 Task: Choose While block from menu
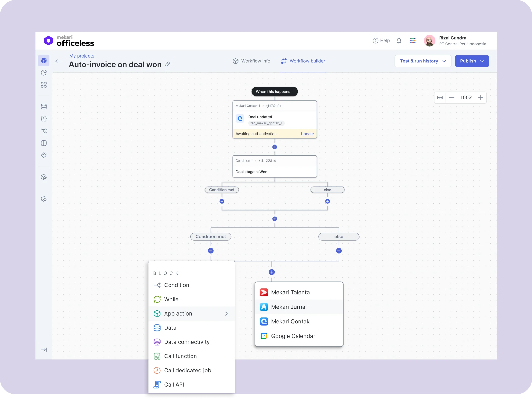click(191, 299)
